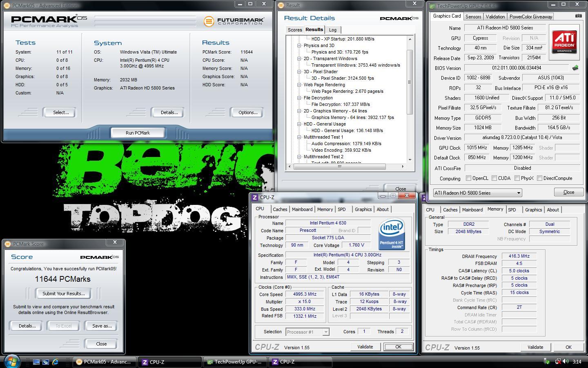Click OK in CPU-Z Memory window

click(568, 347)
